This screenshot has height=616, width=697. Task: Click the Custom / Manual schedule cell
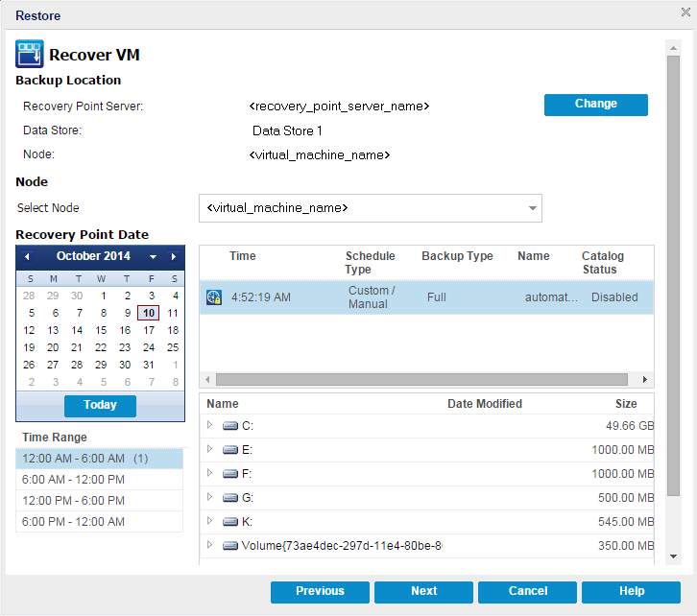[x=372, y=297]
